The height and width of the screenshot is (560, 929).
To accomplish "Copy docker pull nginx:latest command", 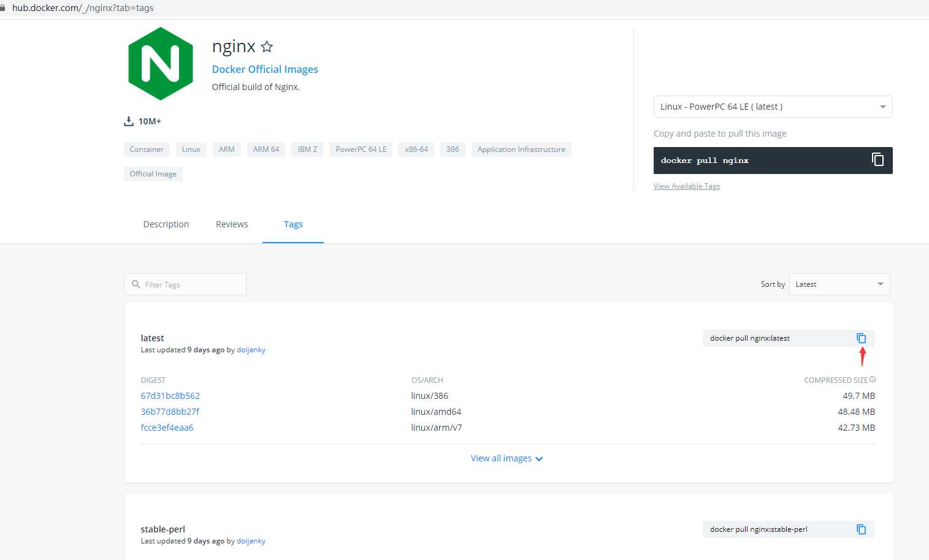I will (862, 338).
